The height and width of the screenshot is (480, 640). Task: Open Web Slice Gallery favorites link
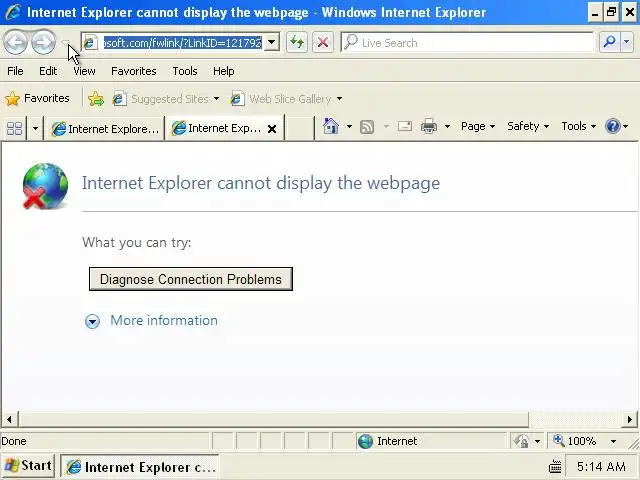[x=286, y=99]
